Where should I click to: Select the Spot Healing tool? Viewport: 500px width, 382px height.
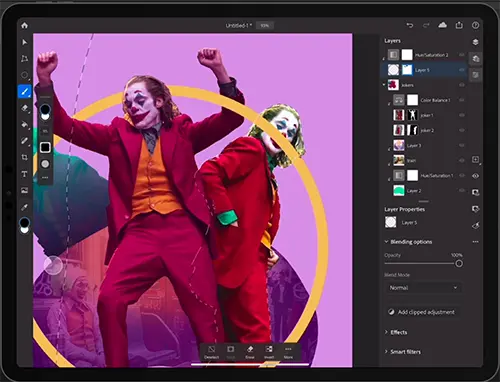coord(24,141)
